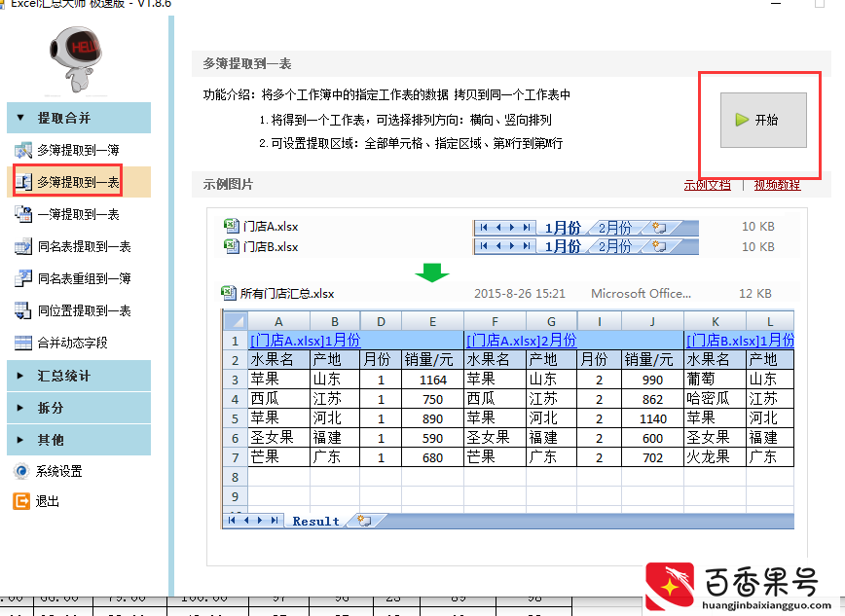Click cell with value 1140
The image size is (845, 616).
(x=652, y=418)
